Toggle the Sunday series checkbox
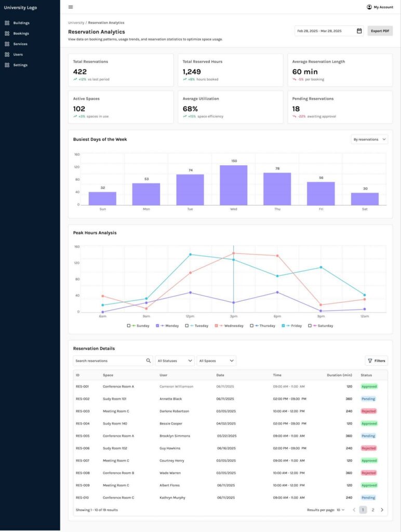The height and width of the screenshot is (532, 401). tap(129, 326)
